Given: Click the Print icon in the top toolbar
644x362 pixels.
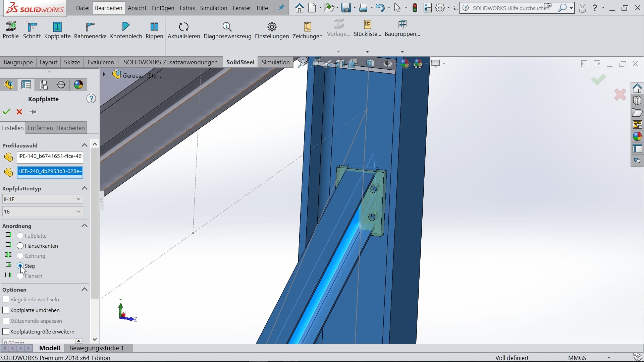Looking at the screenshot, I should coord(363,8).
